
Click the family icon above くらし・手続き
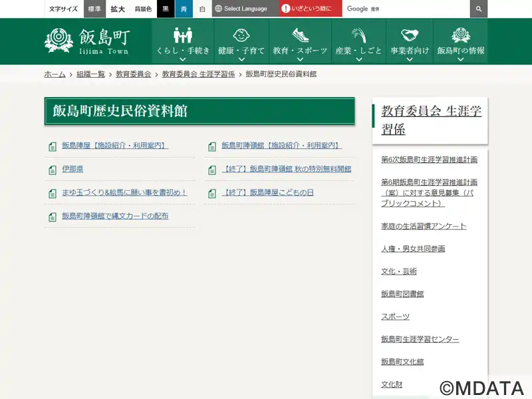pyautogui.click(x=183, y=35)
